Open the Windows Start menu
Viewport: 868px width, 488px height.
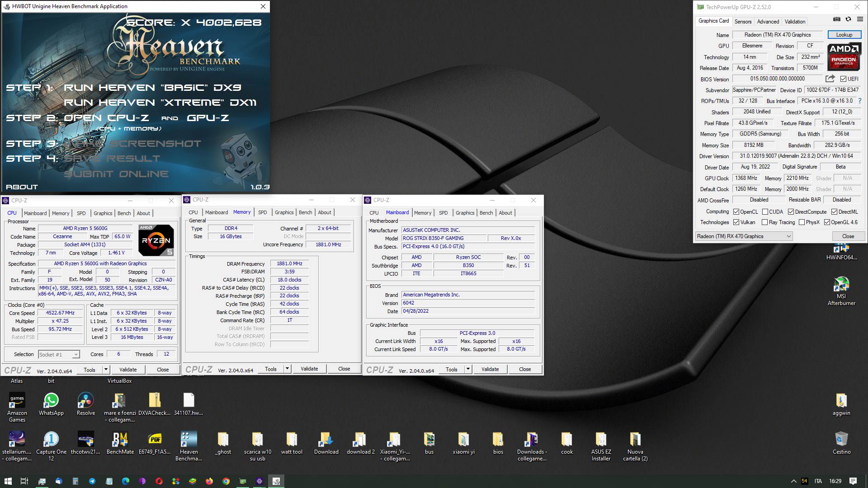pyautogui.click(x=8, y=481)
